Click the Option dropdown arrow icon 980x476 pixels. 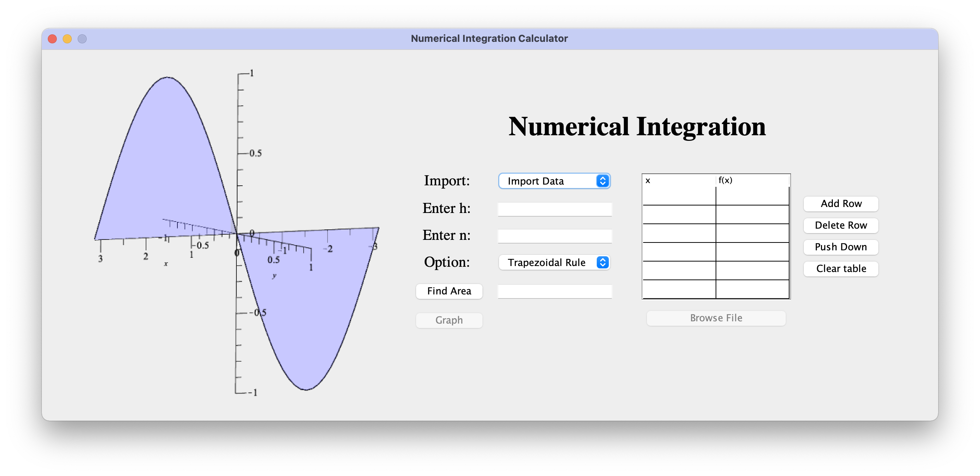click(603, 263)
